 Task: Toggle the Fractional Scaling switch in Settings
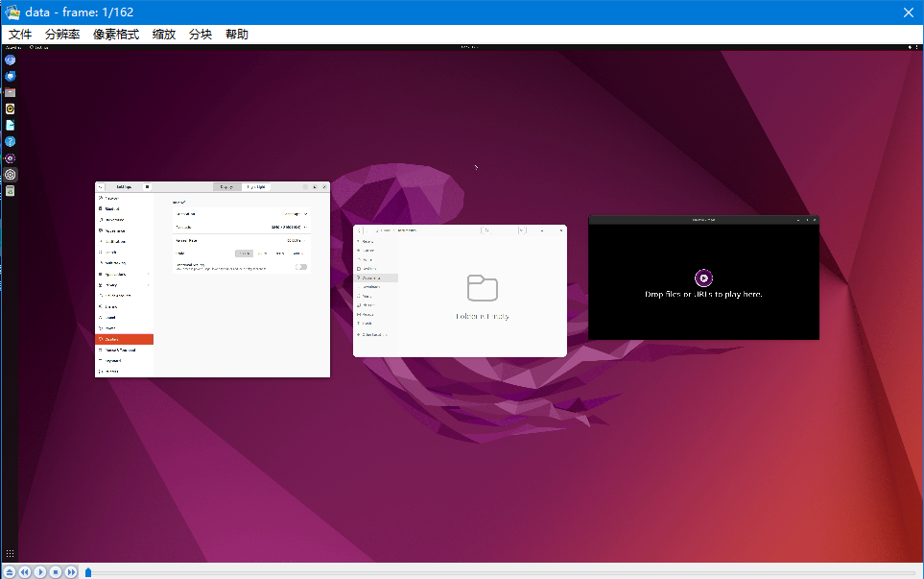tap(301, 267)
